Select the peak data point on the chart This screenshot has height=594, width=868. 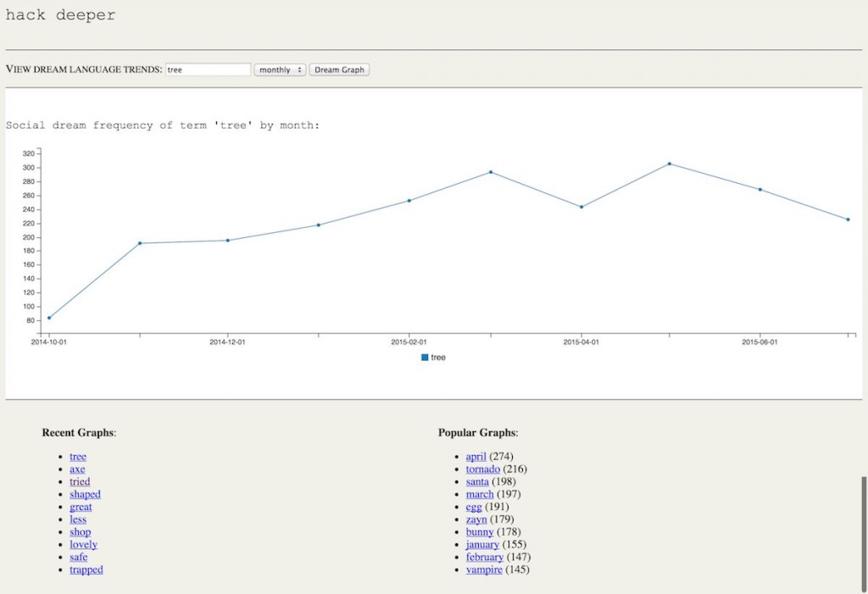click(670, 164)
